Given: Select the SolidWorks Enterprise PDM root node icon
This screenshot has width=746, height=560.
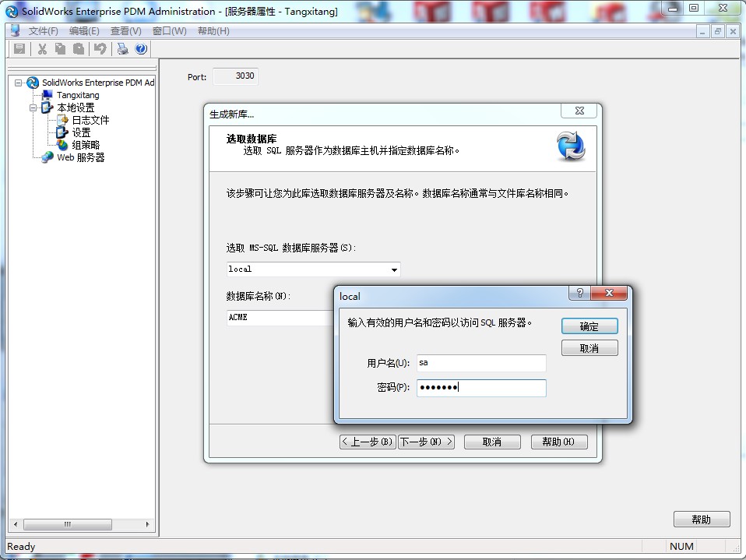Looking at the screenshot, I should click(x=33, y=83).
